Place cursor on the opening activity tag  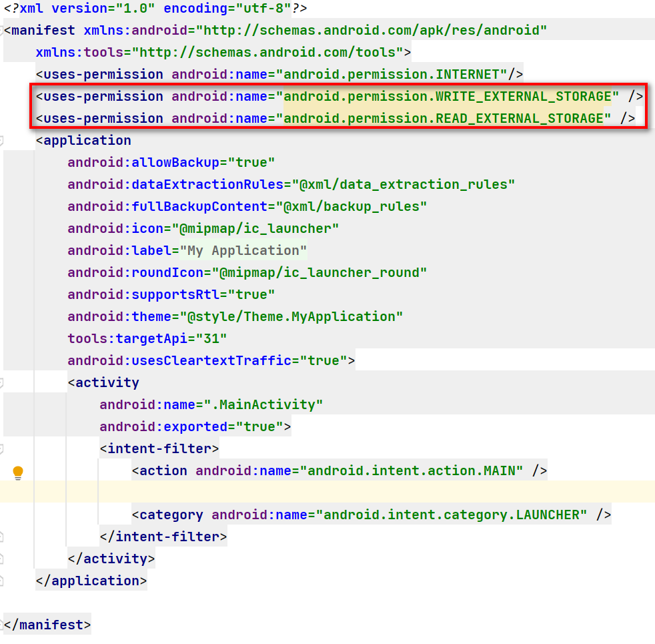coord(103,383)
